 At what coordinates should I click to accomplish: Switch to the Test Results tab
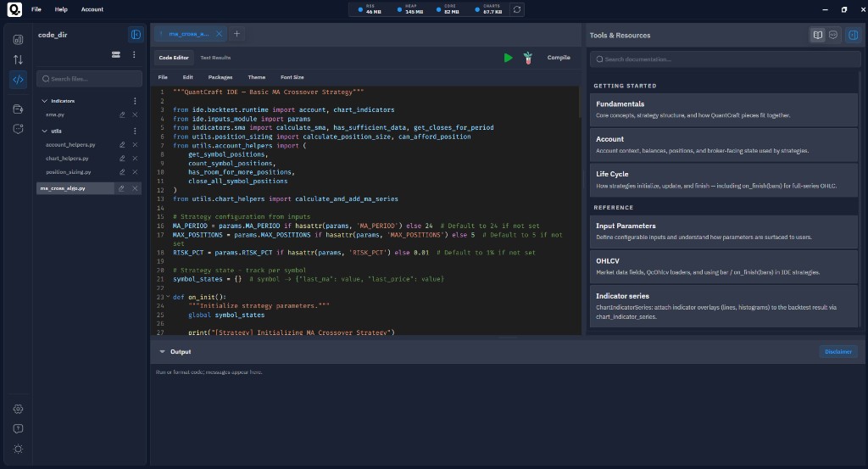pos(215,58)
